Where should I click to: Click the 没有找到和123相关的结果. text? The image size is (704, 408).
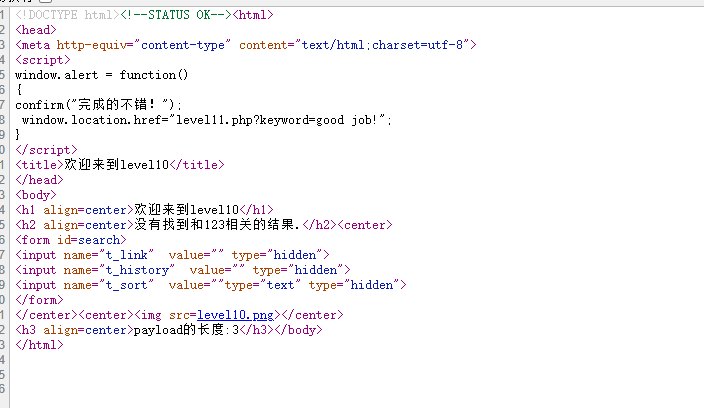coord(217,225)
